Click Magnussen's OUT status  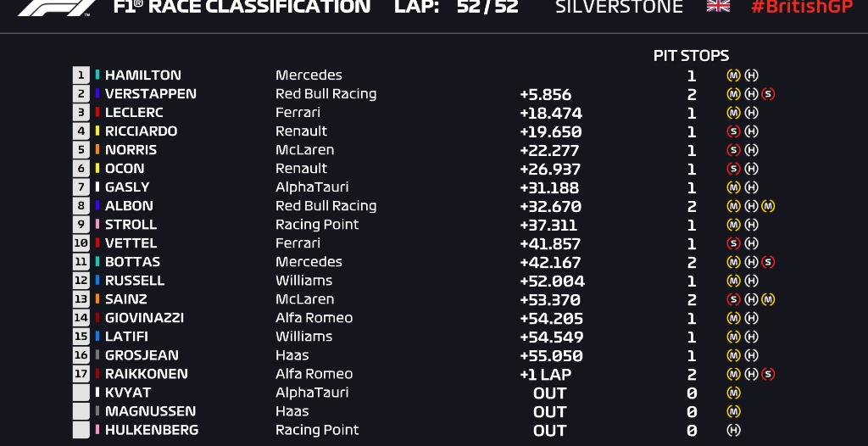click(x=549, y=411)
